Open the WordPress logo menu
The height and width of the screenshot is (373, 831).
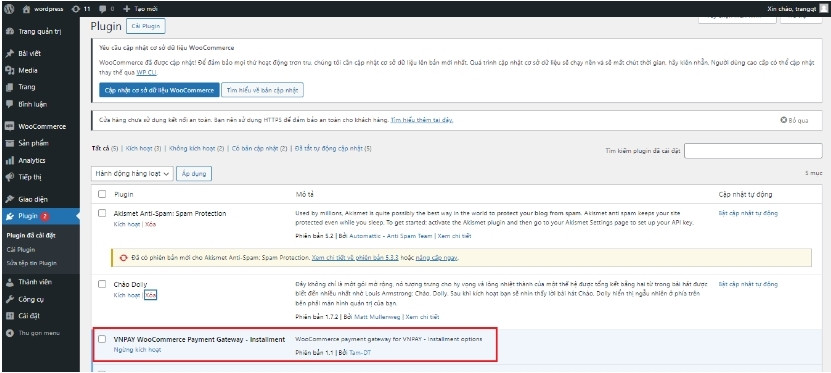point(9,9)
